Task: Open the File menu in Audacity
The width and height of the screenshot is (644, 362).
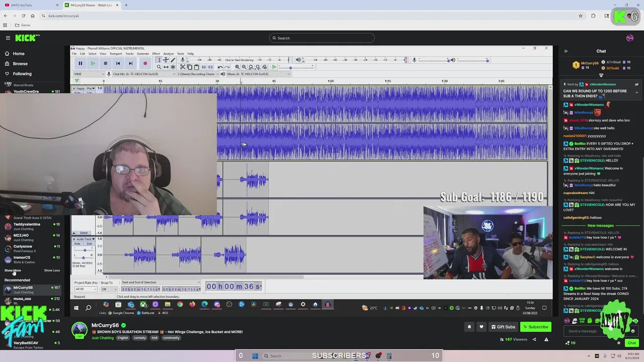Action: [x=74, y=54]
